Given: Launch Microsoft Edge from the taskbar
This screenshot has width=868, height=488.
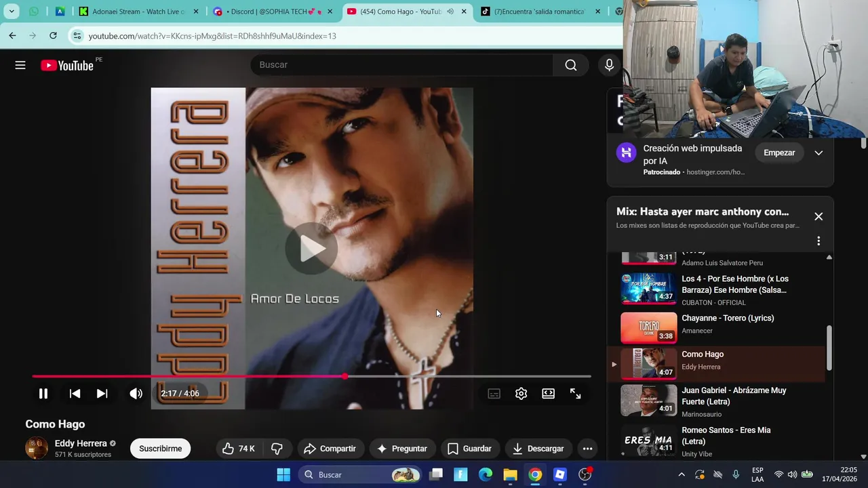Looking at the screenshot, I should point(486,474).
